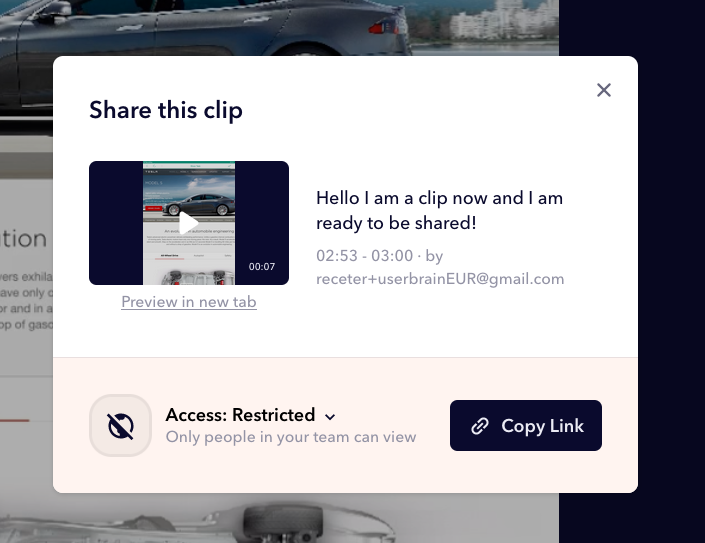The width and height of the screenshot is (705, 543).
Task: Click the chain link icon in Copy Link
Action: click(479, 426)
